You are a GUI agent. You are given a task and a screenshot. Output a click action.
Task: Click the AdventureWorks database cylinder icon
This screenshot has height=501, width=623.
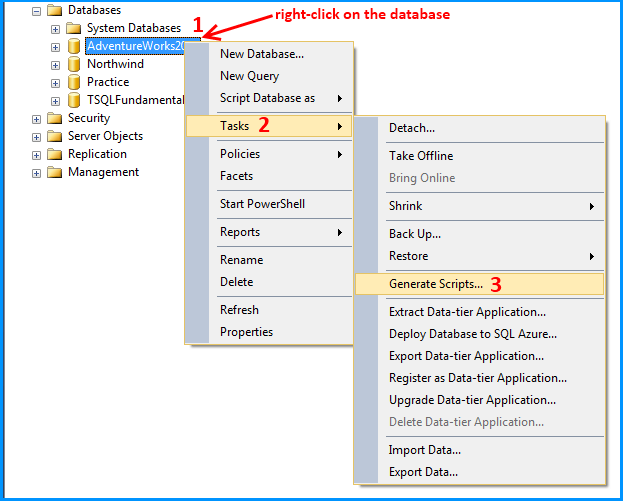click(73, 46)
